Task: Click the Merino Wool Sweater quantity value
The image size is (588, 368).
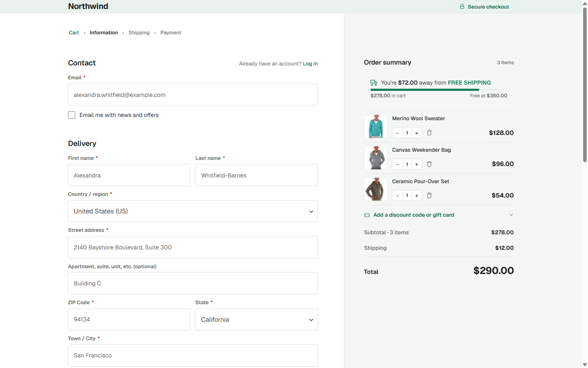Action: (x=407, y=133)
